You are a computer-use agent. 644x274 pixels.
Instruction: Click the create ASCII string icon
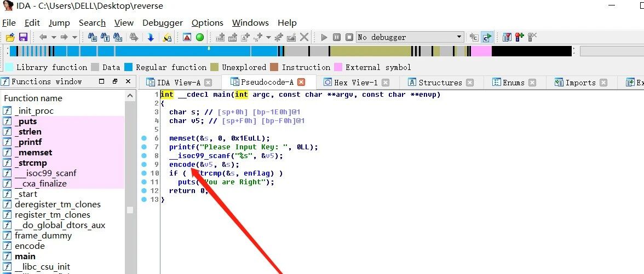(245, 37)
